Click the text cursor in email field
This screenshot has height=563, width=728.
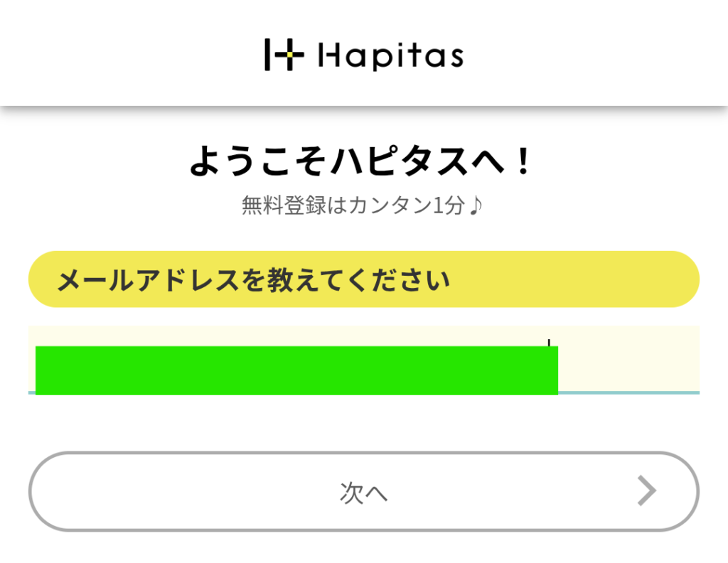[x=549, y=344]
